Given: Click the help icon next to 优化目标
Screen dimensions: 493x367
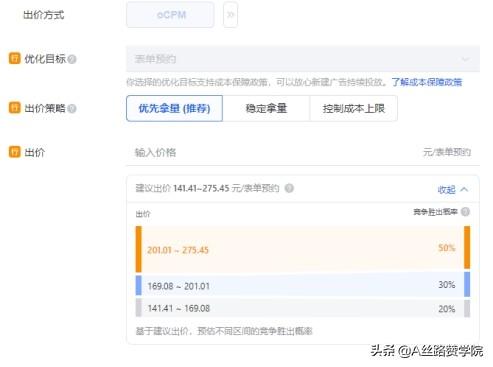Looking at the screenshot, I should tap(72, 59).
